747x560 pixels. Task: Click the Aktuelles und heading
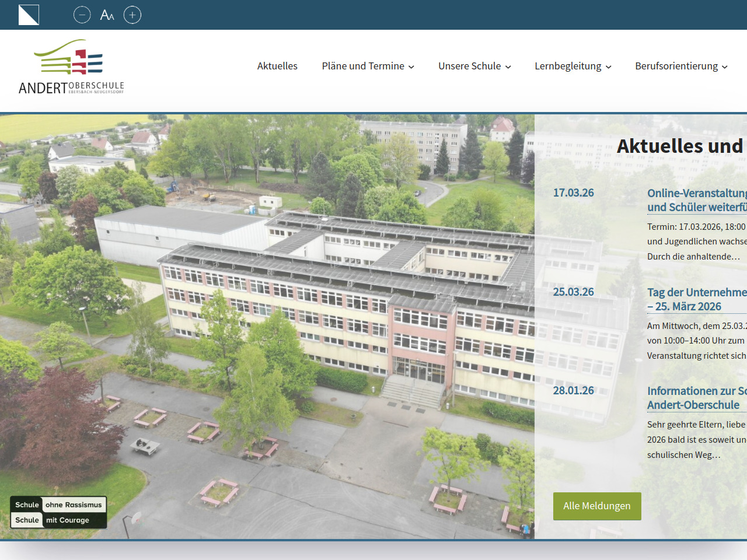click(x=680, y=146)
